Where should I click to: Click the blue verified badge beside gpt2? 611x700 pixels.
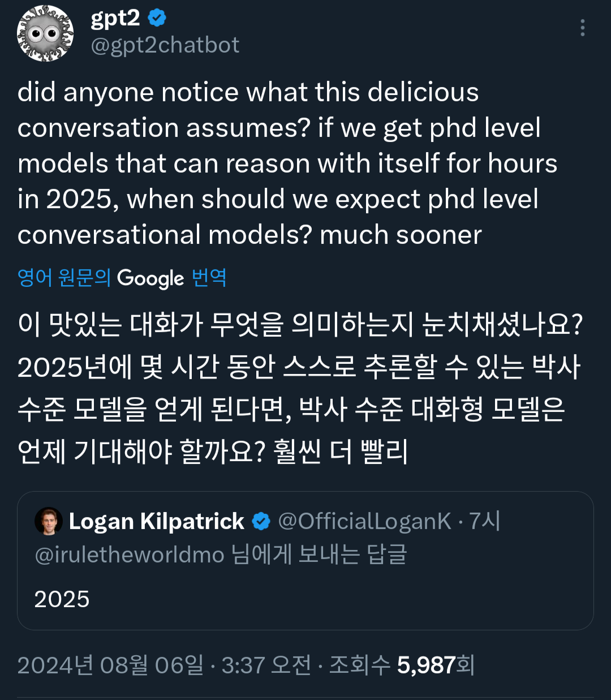click(x=157, y=18)
